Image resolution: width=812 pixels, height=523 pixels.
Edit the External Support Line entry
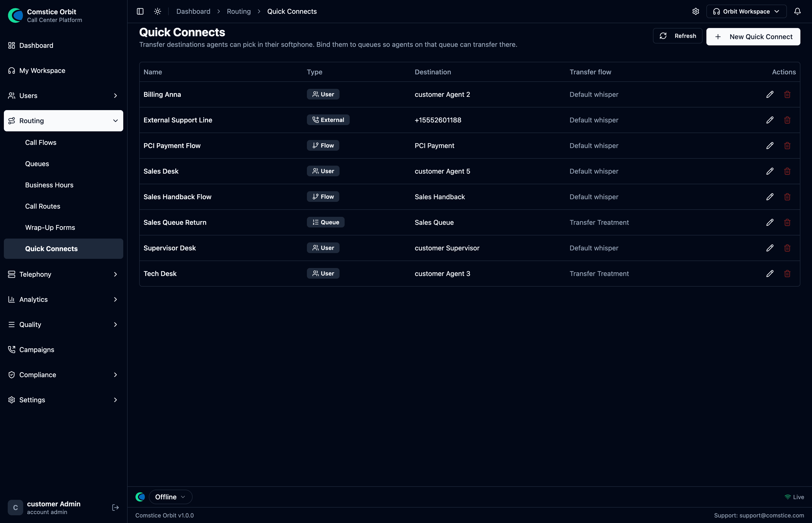[770, 120]
